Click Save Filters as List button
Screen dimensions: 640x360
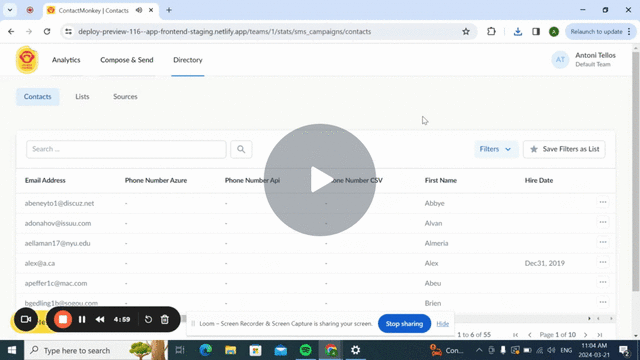(x=564, y=149)
